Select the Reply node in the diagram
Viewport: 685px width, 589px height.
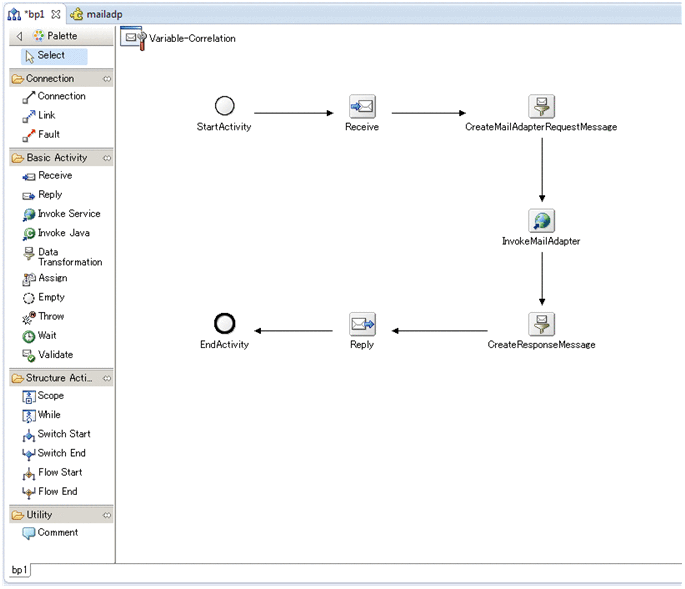[x=362, y=324]
